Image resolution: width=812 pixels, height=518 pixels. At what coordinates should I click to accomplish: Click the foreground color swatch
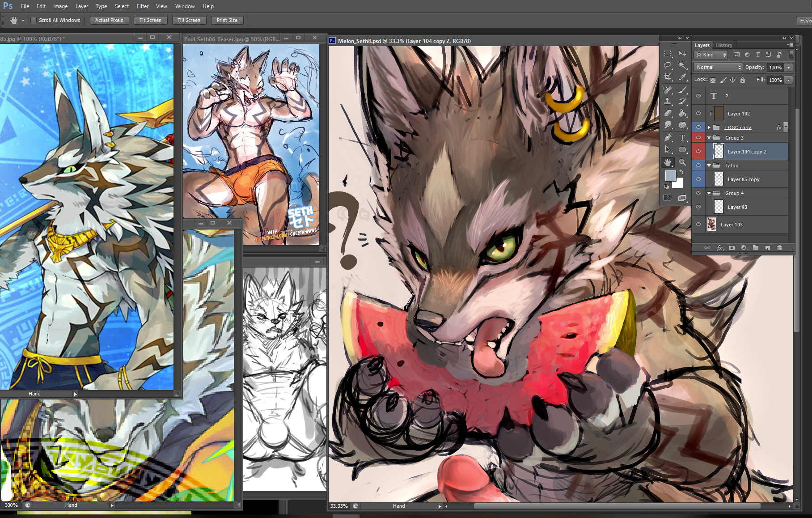pos(670,175)
